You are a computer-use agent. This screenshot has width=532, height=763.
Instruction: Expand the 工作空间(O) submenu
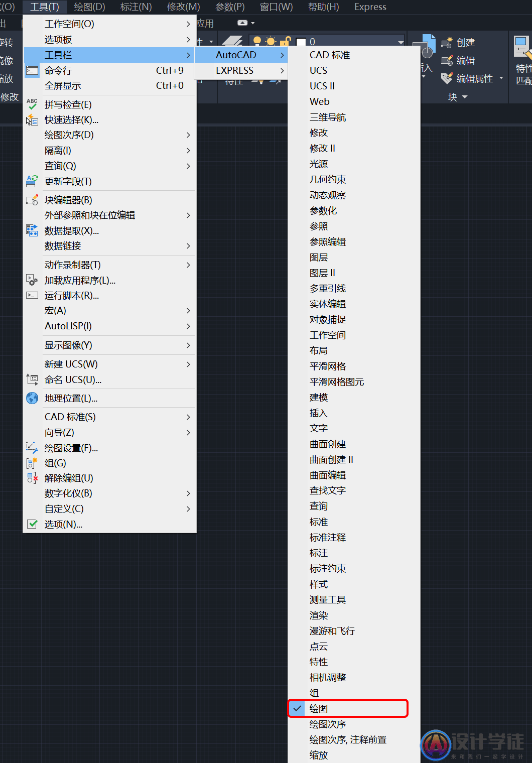(x=109, y=24)
